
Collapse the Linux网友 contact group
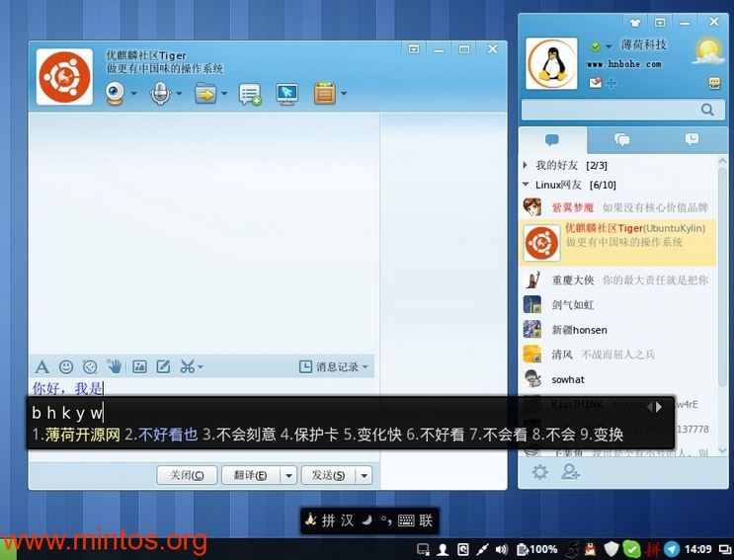click(527, 185)
